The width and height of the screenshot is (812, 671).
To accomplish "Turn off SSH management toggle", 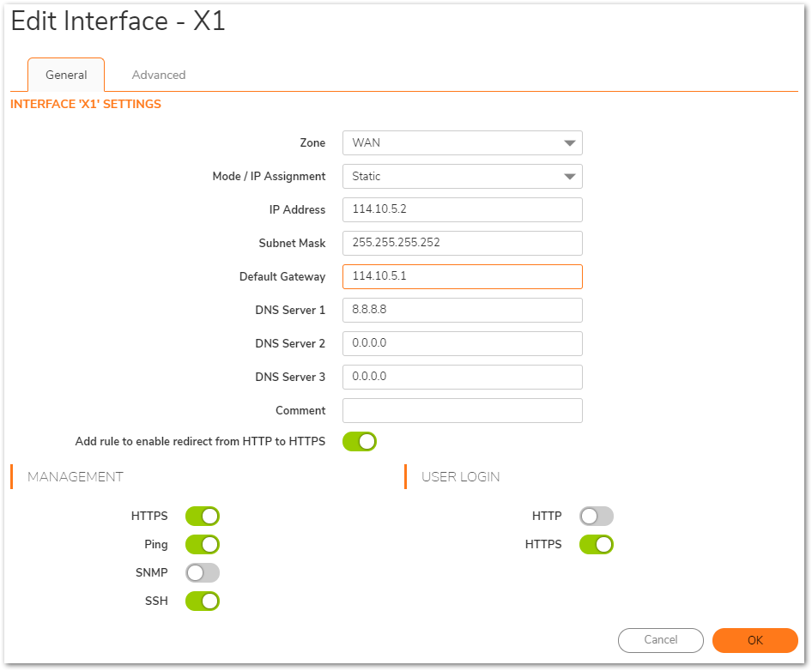I will 203,601.
